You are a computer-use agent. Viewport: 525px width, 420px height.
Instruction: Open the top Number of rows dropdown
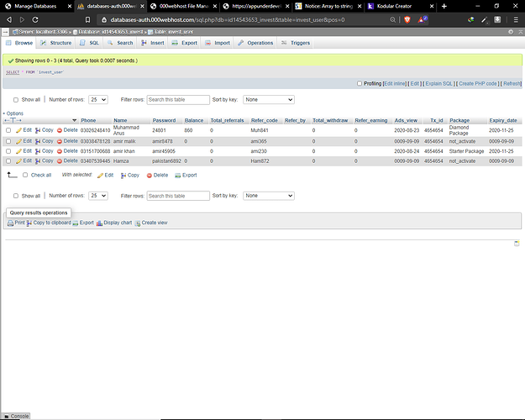(x=98, y=100)
